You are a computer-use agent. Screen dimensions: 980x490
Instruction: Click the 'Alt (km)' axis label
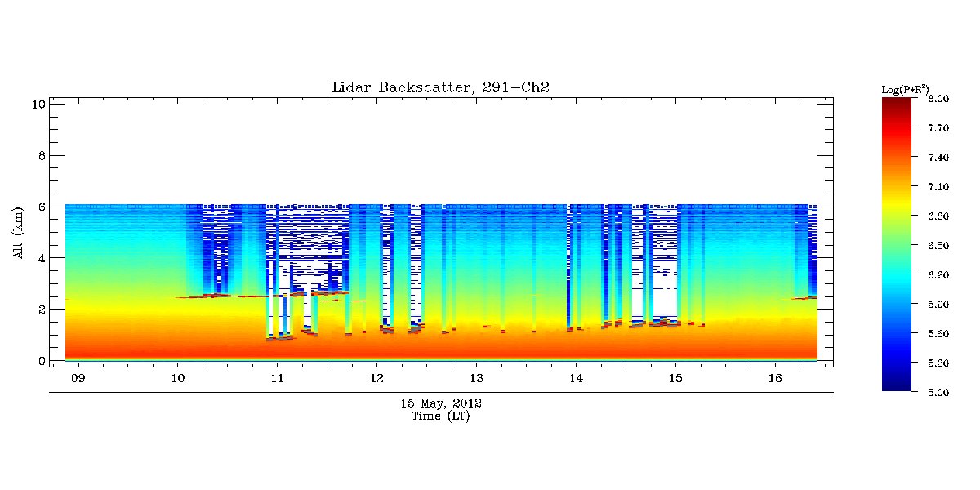(x=19, y=233)
